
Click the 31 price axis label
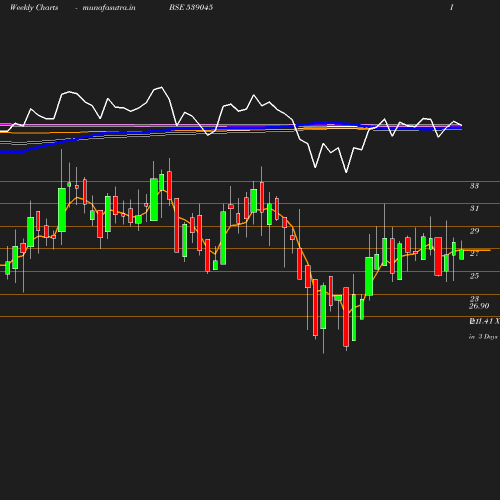(474, 208)
